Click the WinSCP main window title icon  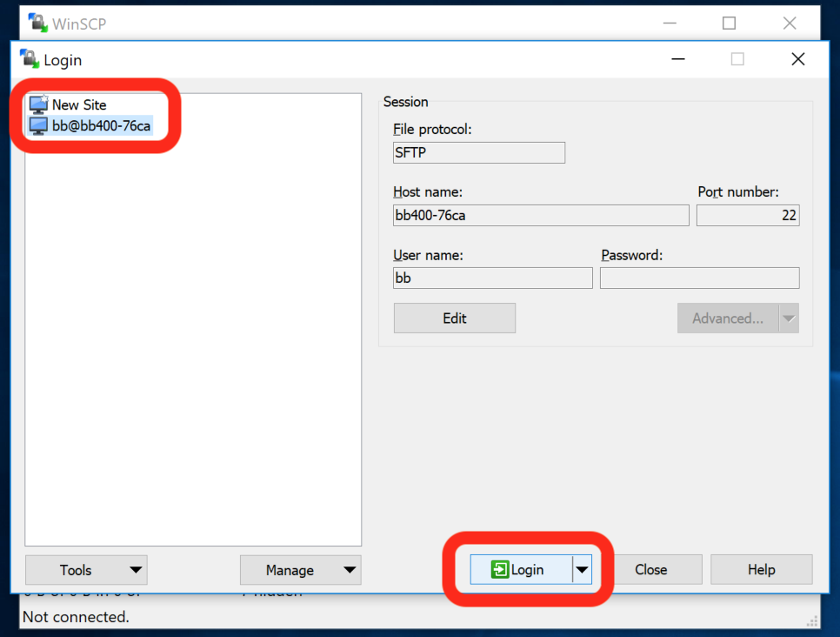(x=38, y=23)
